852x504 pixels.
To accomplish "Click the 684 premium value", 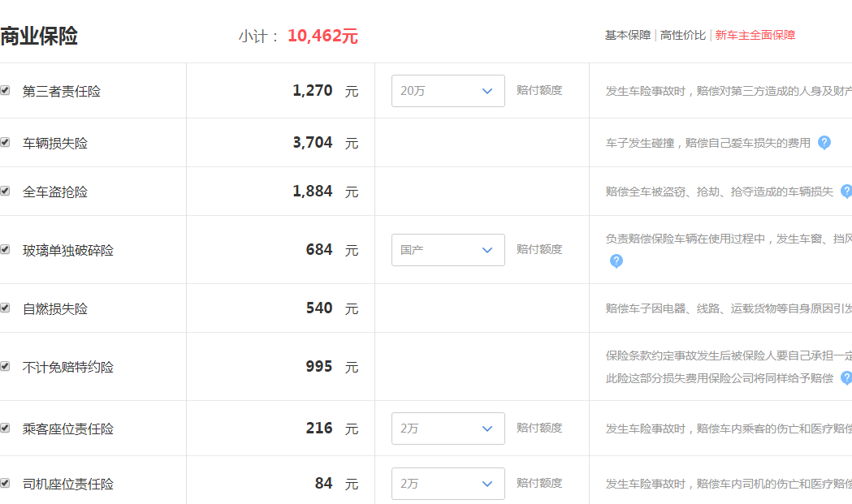I will (319, 249).
